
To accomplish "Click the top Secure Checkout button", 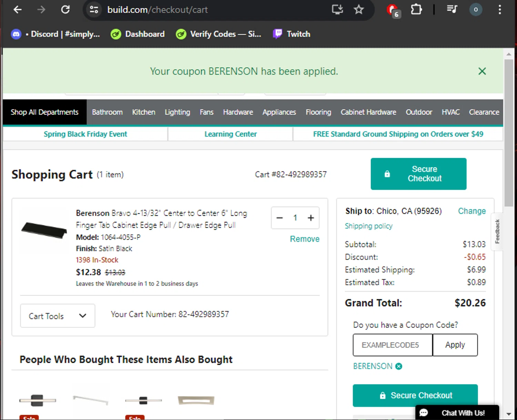I will [418, 174].
